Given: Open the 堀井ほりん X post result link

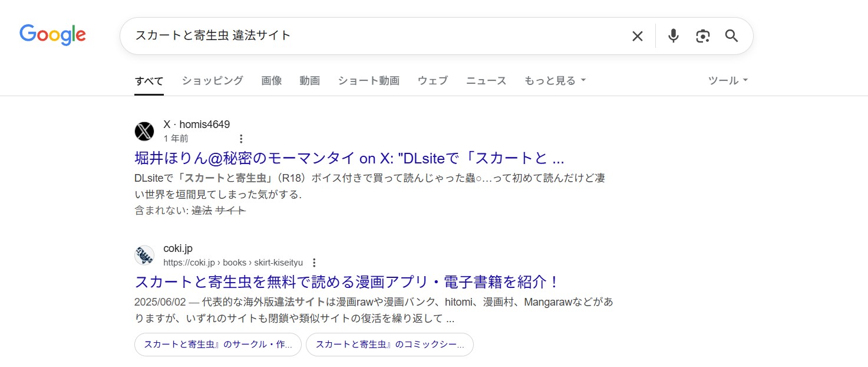Looking at the screenshot, I should (348, 158).
